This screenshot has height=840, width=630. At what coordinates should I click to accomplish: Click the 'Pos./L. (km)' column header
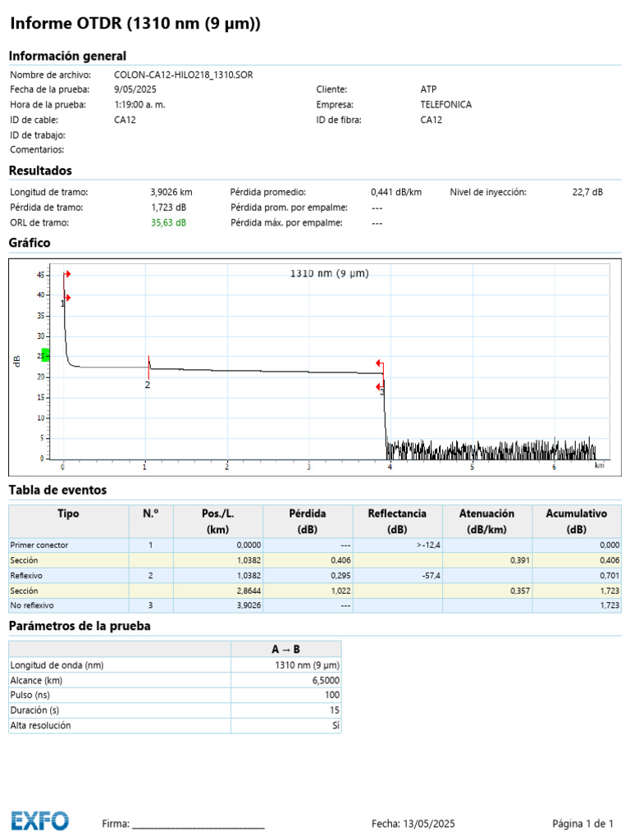pyautogui.click(x=218, y=521)
